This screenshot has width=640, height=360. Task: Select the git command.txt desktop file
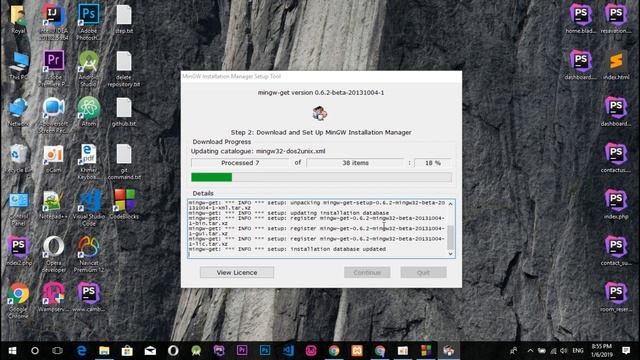click(124, 162)
